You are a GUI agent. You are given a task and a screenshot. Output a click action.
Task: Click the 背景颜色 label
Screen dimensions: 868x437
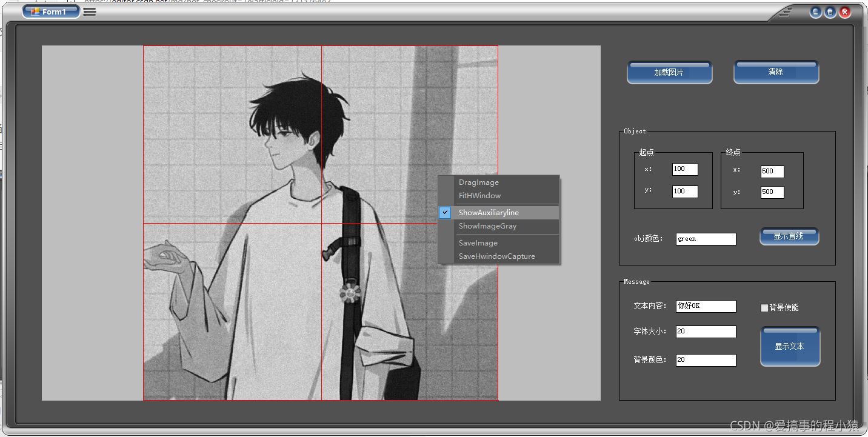coord(650,360)
